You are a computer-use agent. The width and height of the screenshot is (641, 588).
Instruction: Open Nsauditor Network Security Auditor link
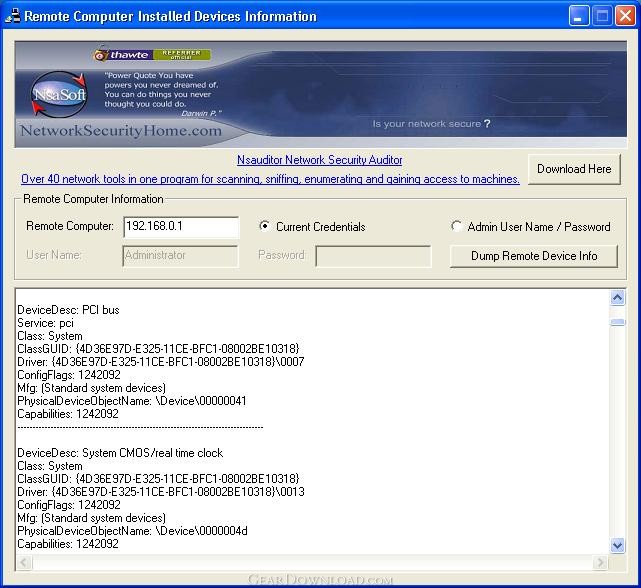click(x=320, y=160)
